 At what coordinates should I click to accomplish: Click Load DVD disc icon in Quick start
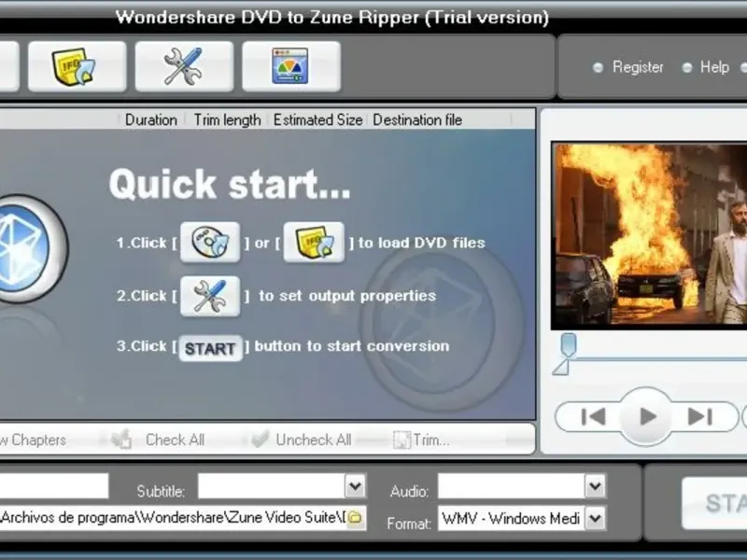coord(210,243)
